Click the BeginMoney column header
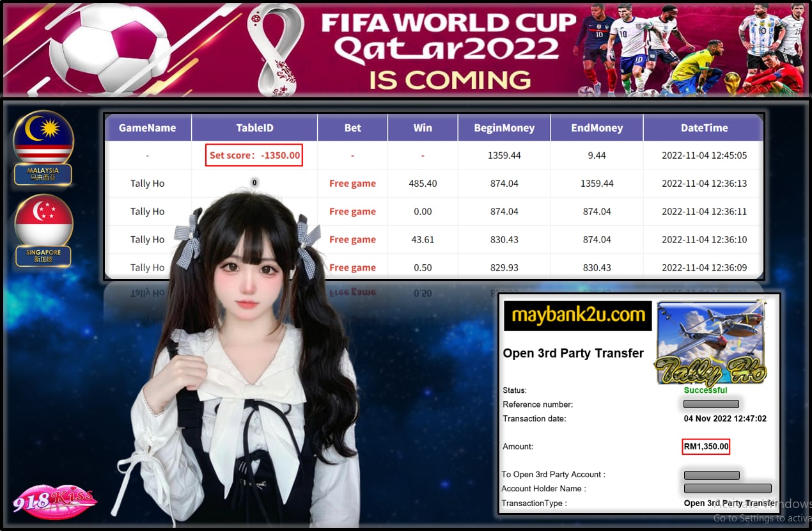This screenshot has width=812, height=531. [504, 128]
